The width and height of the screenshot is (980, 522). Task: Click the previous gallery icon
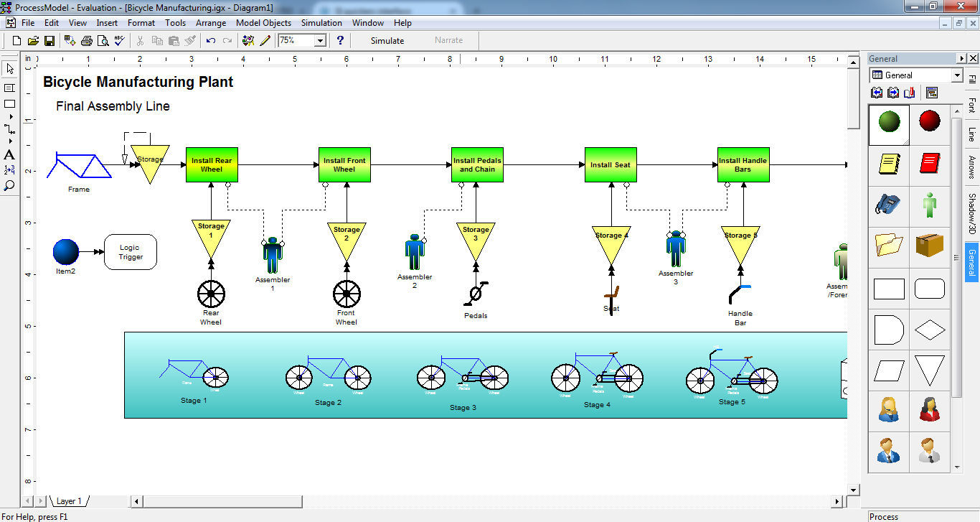(x=877, y=93)
